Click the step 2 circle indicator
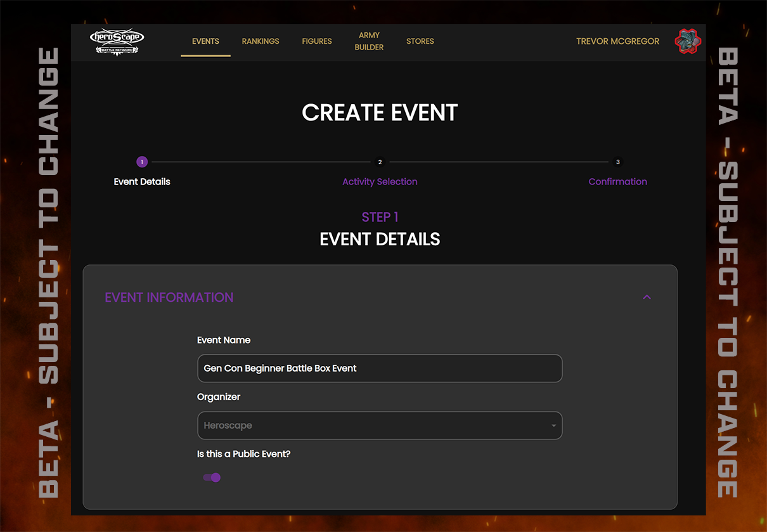767x532 pixels. [x=380, y=162]
